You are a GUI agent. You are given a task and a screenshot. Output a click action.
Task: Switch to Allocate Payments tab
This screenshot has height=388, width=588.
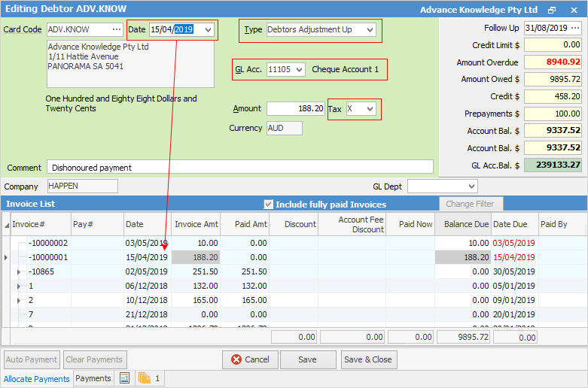(x=36, y=379)
